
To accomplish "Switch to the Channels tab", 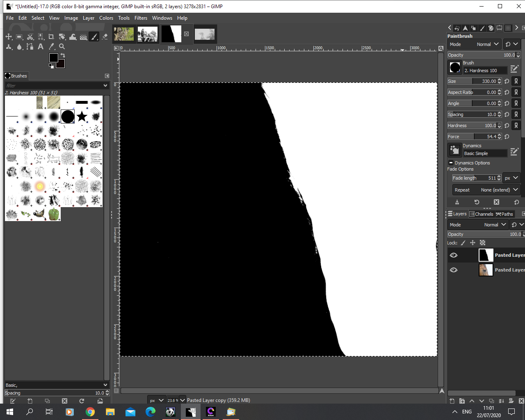I will pos(481,214).
